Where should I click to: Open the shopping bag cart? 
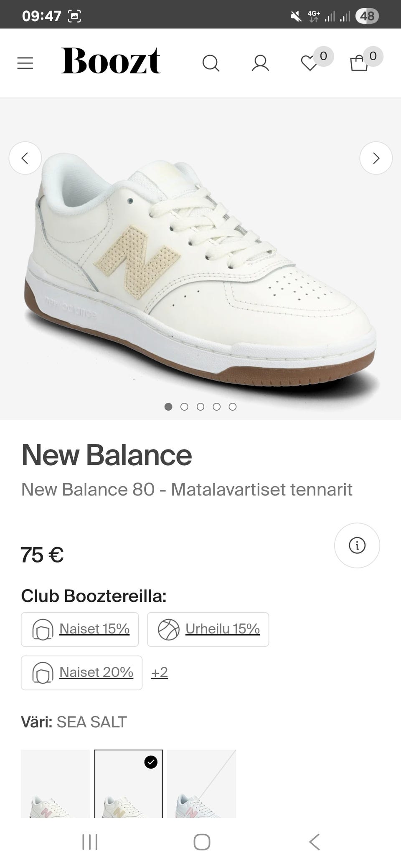359,63
